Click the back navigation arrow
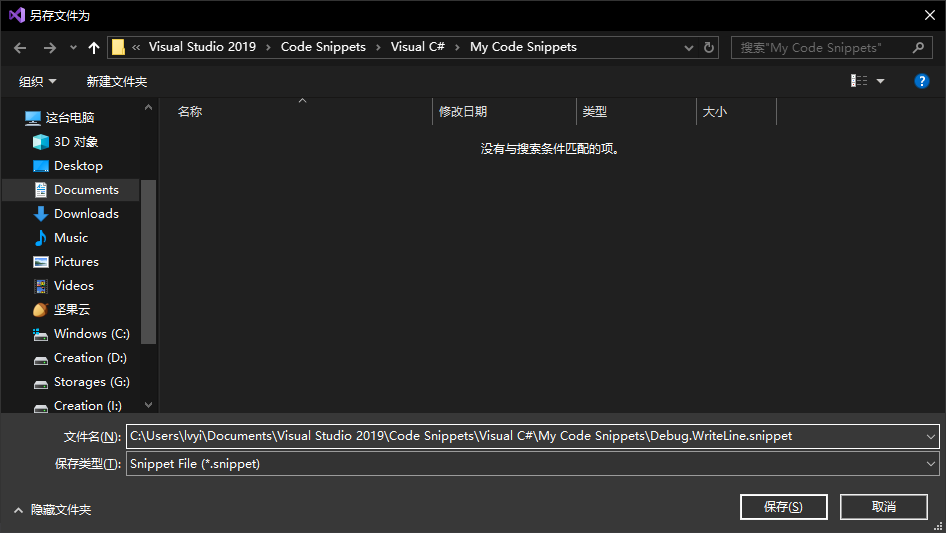This screenshot has width=946, height=533. (20, 47)
